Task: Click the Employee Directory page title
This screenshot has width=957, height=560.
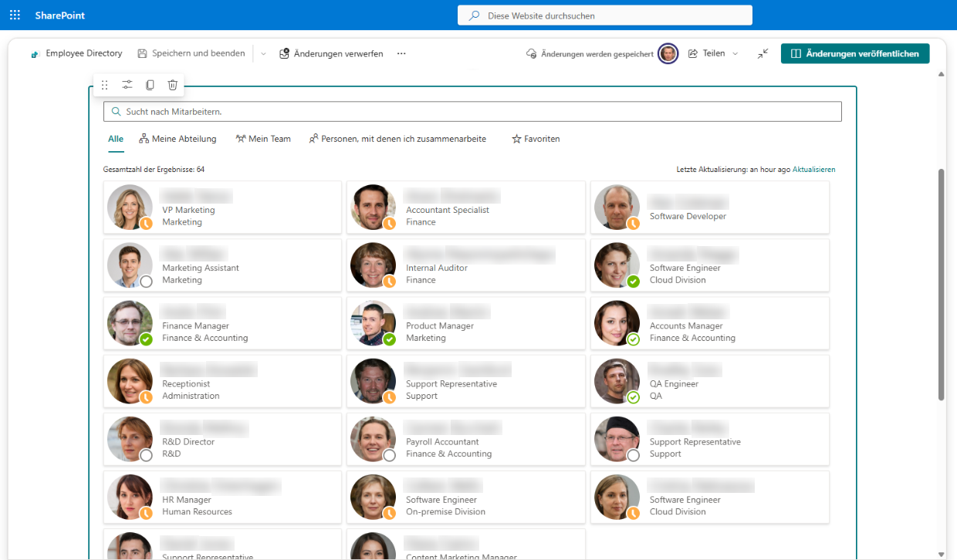Action: coord(84,53)
